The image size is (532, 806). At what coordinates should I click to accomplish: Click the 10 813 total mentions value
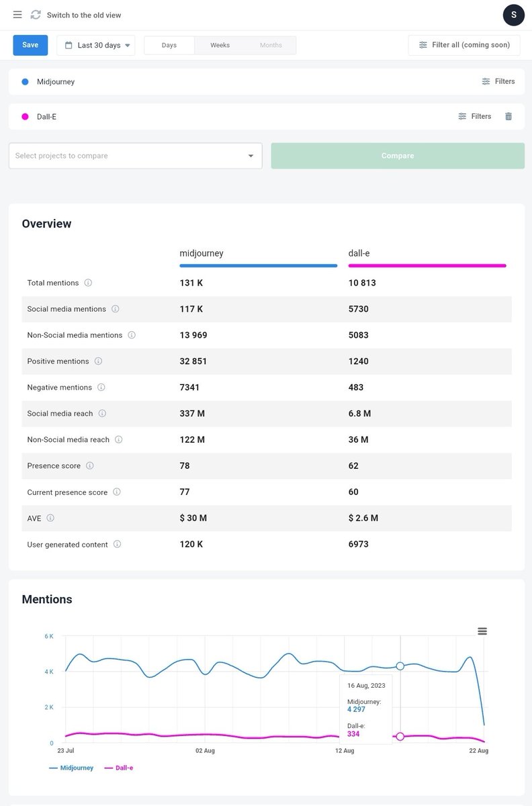[362, 283]
